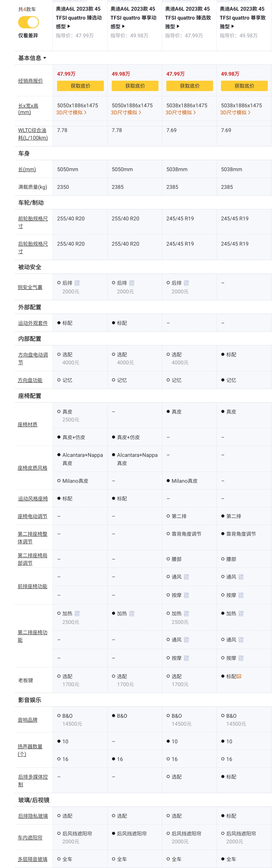Open the 后排多媒体控制 parameter link
The width and height of the screenshot is (272, 868).
click(33, 781)
